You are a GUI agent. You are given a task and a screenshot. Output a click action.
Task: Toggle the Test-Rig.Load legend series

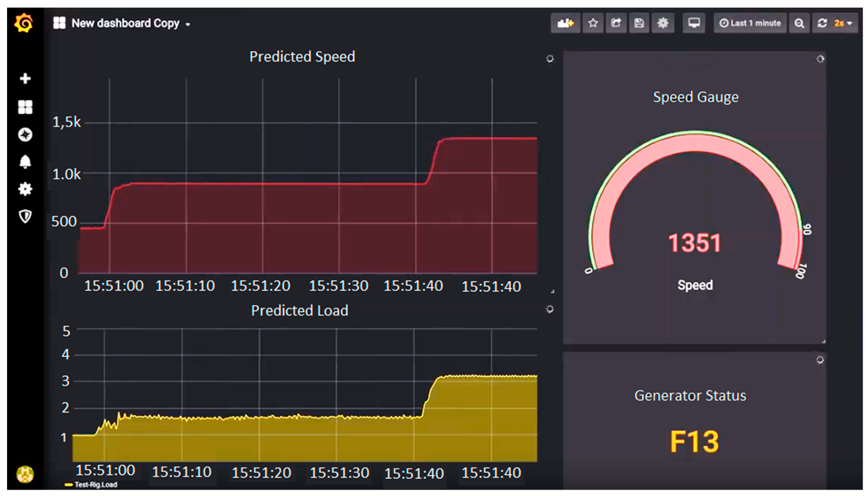pos(95,484)
